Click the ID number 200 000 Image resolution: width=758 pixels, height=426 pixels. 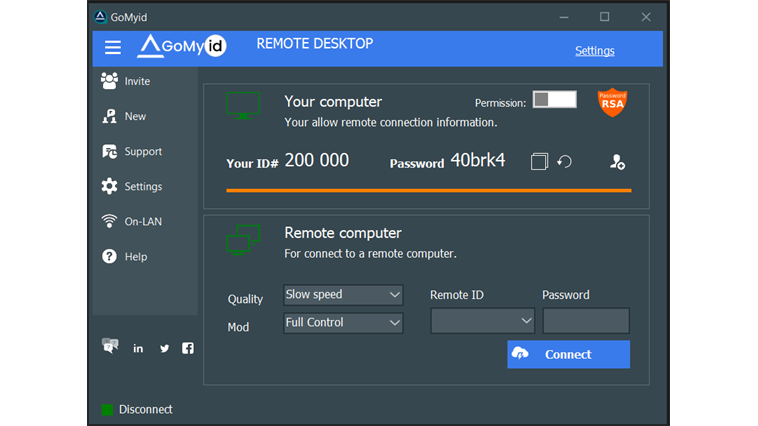tap(317, 160)
